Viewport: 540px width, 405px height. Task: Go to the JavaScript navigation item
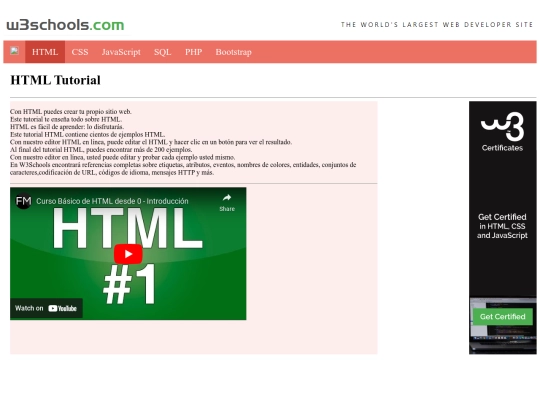coord(121,52)
